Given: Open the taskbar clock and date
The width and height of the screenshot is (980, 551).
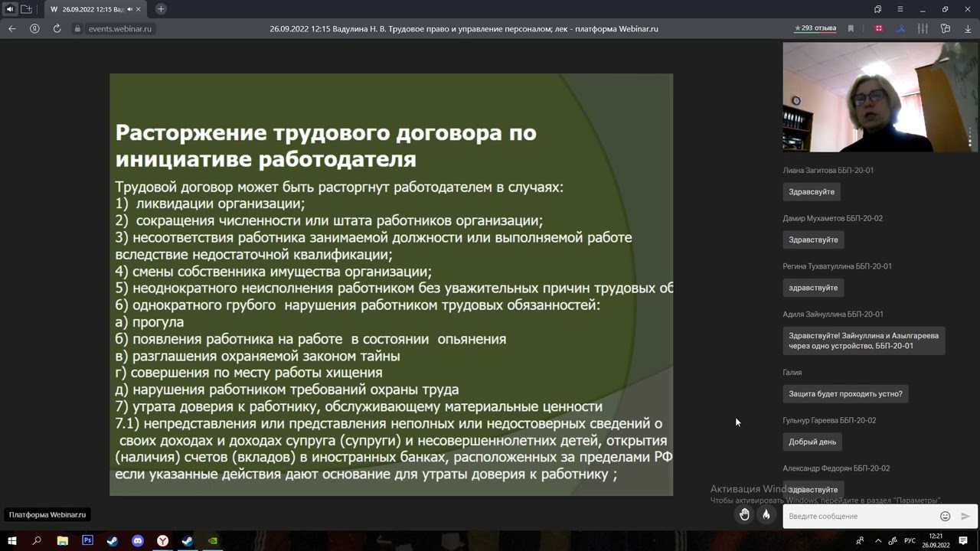Looking at the screenshot, I should tap(936, 541).
